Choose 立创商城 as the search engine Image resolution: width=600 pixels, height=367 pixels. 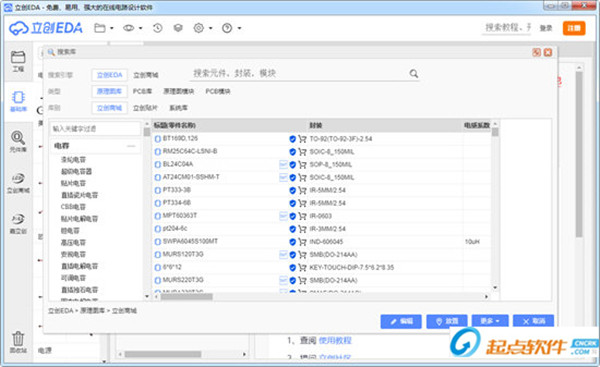point(146,75)
